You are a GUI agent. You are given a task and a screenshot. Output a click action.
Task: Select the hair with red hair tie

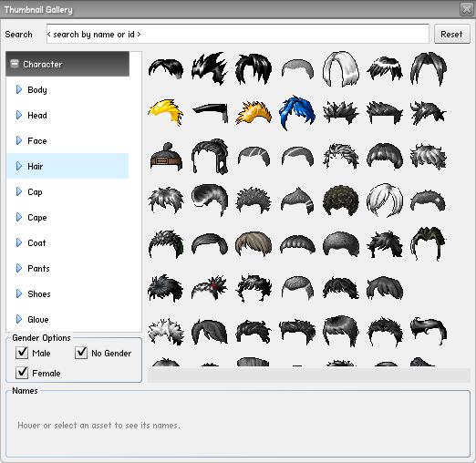[x=210, y=288]
